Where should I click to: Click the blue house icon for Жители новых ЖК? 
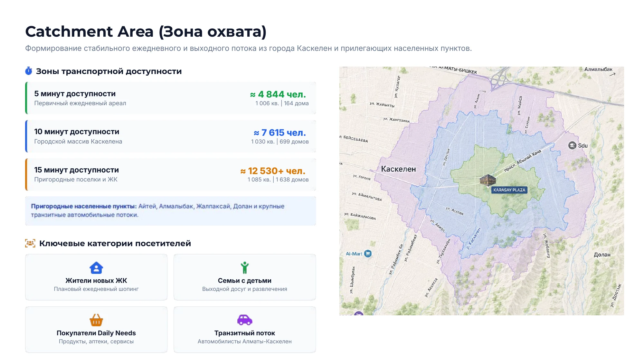pos(96,268)
